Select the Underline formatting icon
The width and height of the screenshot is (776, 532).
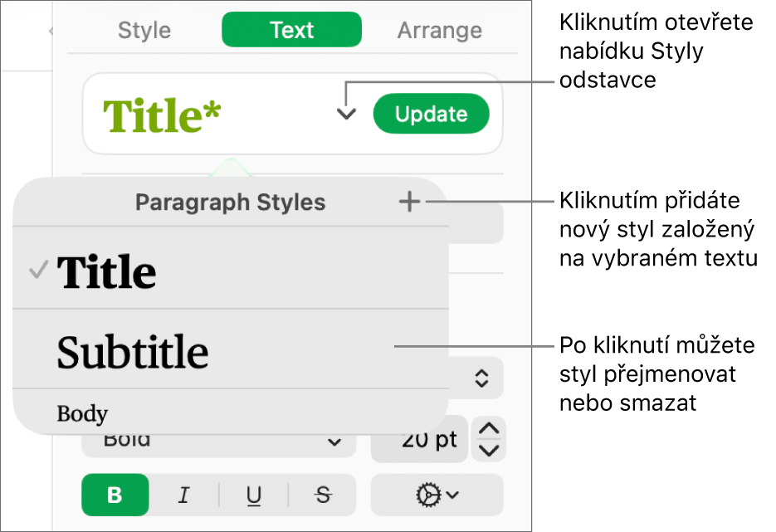pos(253,495)
